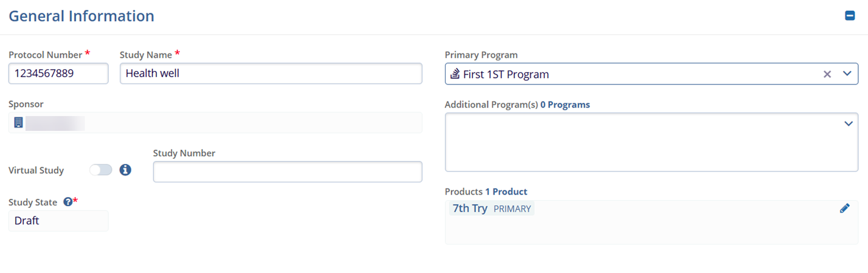Click the Virtual Study info icon
Viewport: 868px width, 273px height.
click(x=125, y=170)
